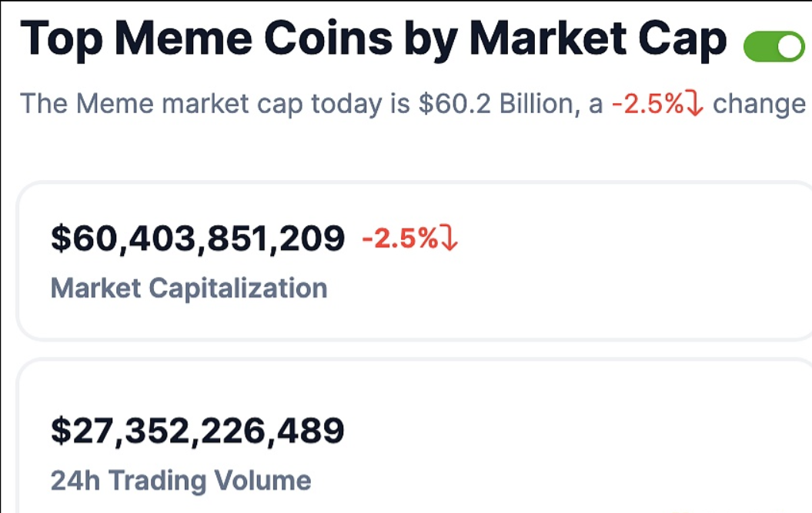This screenshot has height=513, width=812.
Task: Click the word "change" in the subtitle
Action: (x=758, y=104)
